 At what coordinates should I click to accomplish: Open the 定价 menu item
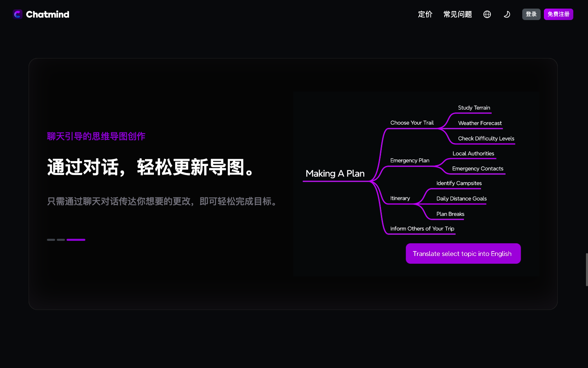(425, 14)
